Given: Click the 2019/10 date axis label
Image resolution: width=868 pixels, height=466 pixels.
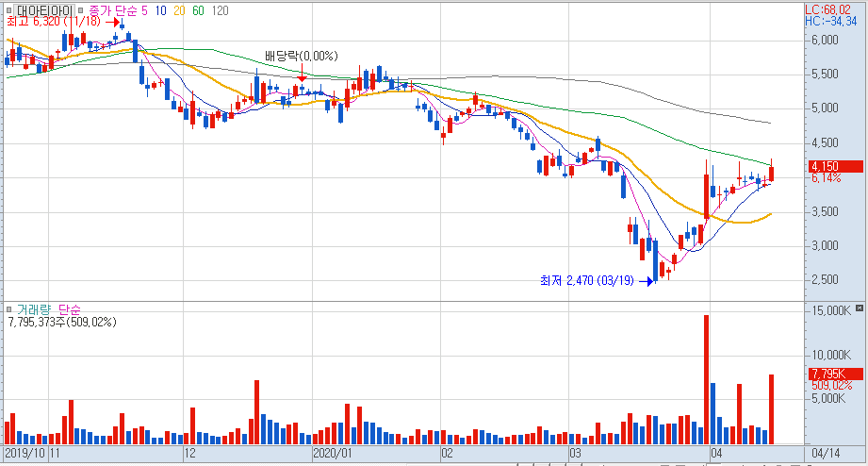Looking at the screenshot, I should point(25,453).
